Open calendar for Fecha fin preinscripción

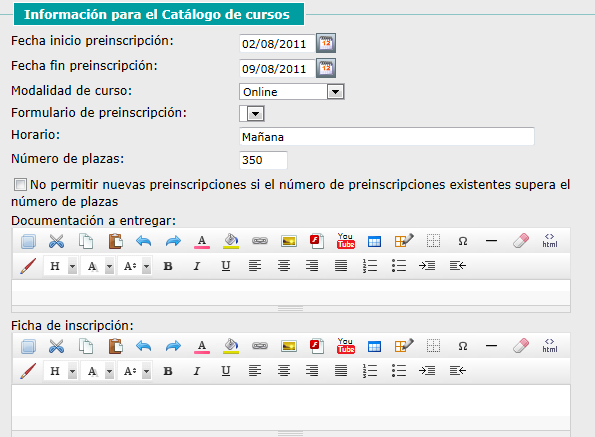(326, 68)
